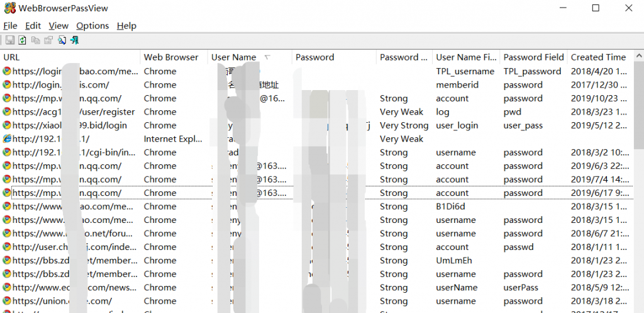
Task: Select the 'user_pass' field cell
Action: pyautogui.click(x=523, y=125)
